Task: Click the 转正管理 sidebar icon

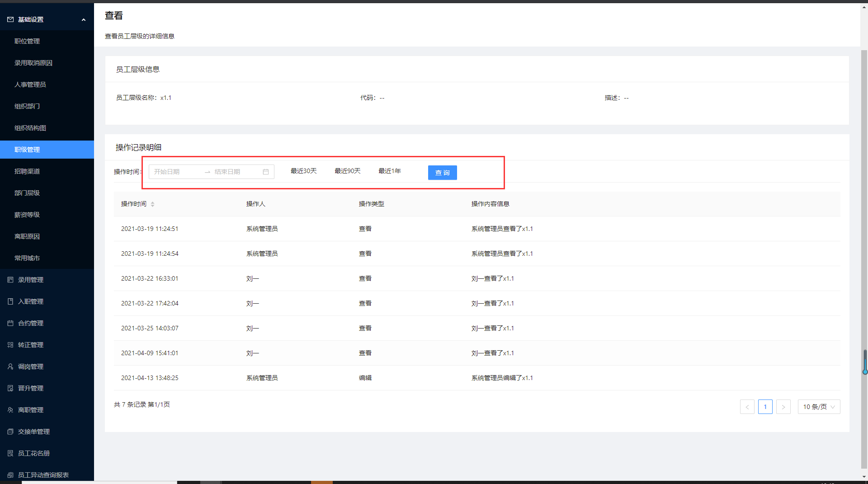Action: [10, 345]
